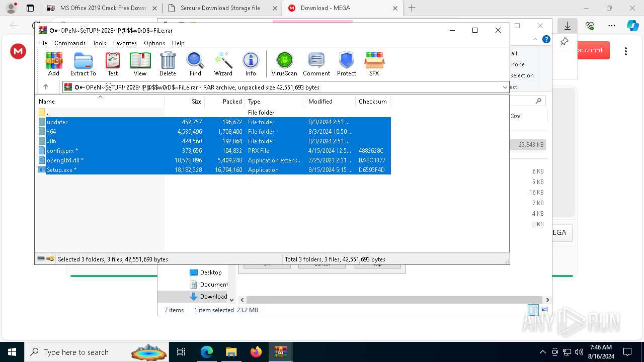Open the browser profile icon

point(11,8)
